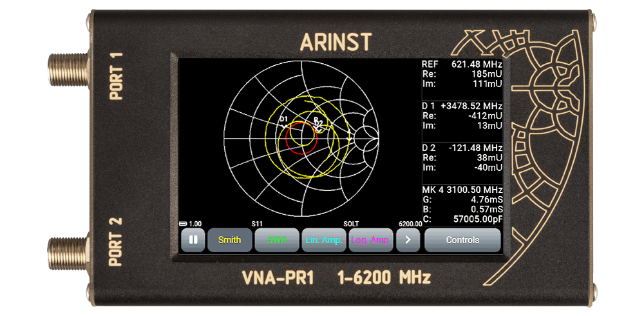Click the red circle trace on the chart

(x=302, y=138)
